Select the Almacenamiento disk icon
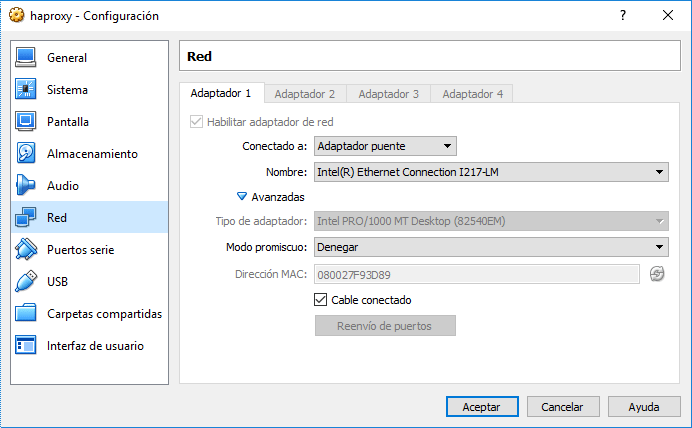The image size is (692, 428). (x=26, y=154)
